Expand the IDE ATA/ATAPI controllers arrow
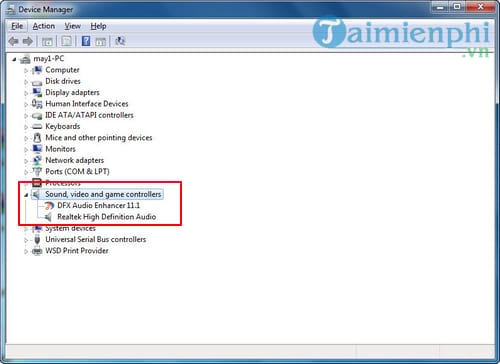Viewport: 500px width, 364px height. (x=26, y=116)
